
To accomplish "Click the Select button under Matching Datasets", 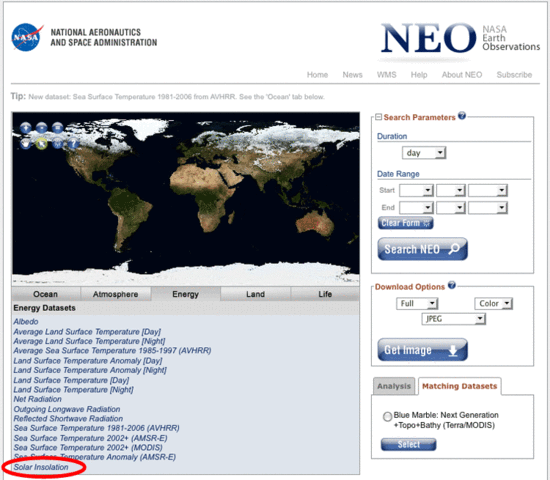I will [409, 445].
